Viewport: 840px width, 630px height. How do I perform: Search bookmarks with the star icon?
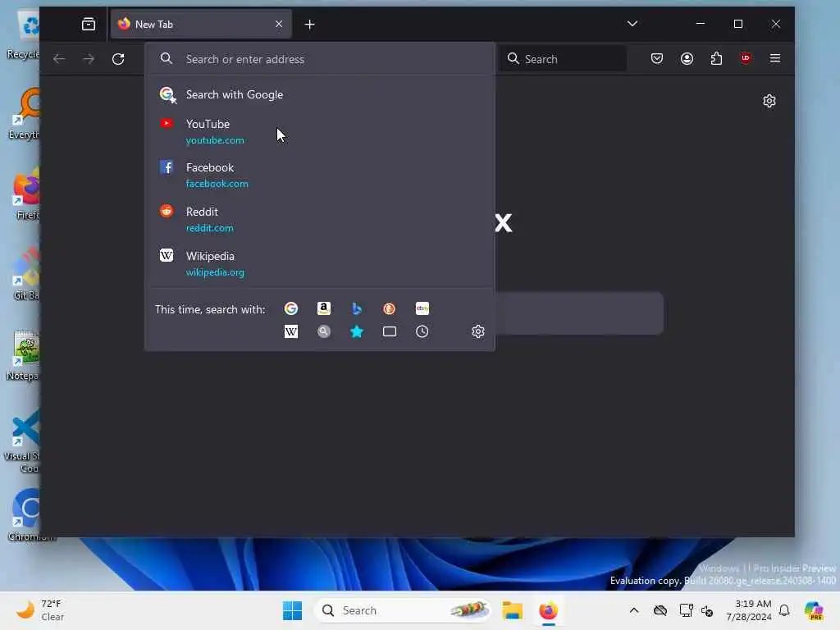357,331
